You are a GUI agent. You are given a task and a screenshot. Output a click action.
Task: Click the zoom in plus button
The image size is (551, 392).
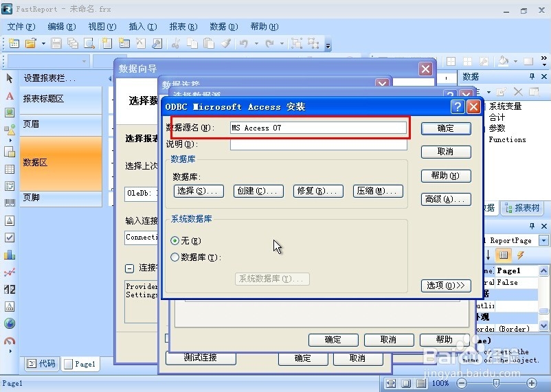click(x=532, y=383)
